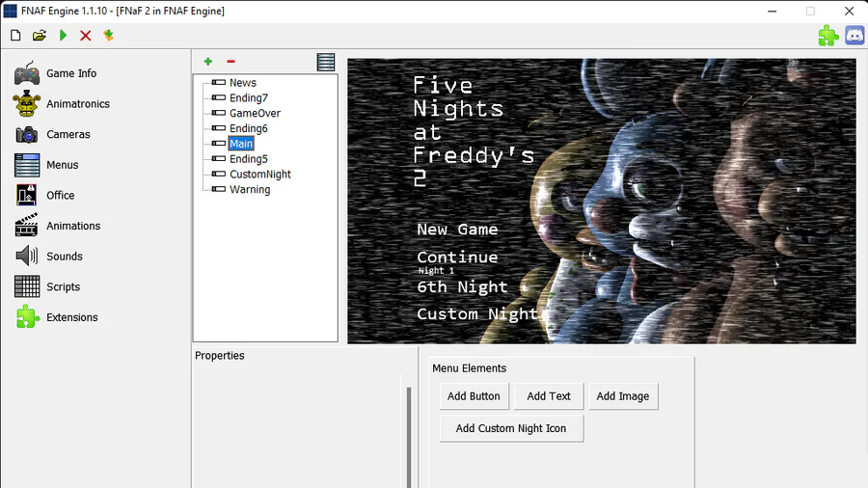Select the Five Nights at Freddy's 2 title

[474, 132]
